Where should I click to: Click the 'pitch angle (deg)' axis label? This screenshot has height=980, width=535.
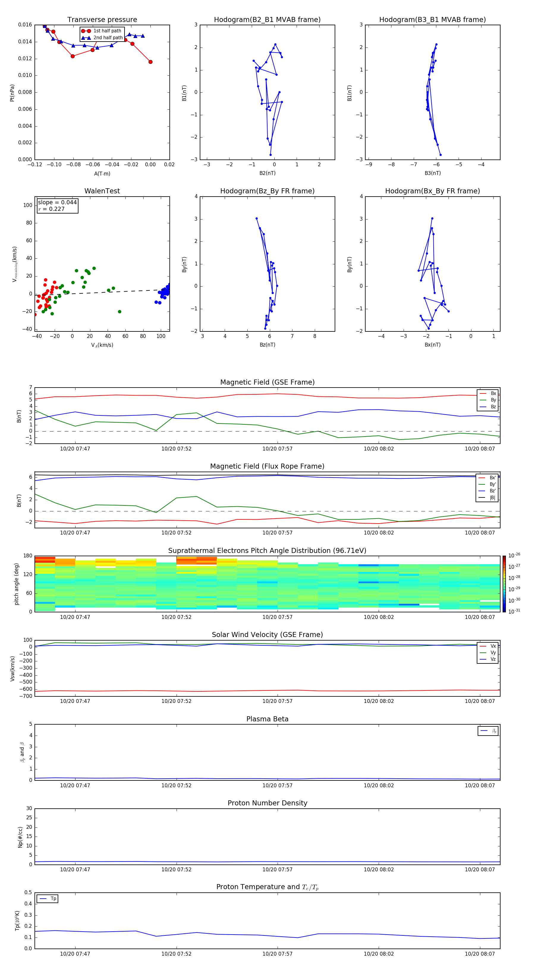click(16, 584)
